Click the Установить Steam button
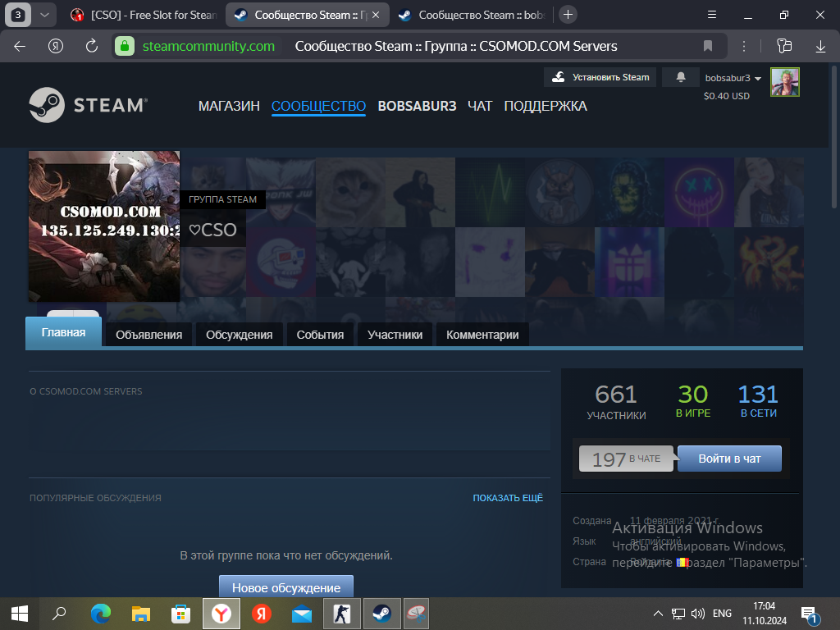 [x=601, y=77]
